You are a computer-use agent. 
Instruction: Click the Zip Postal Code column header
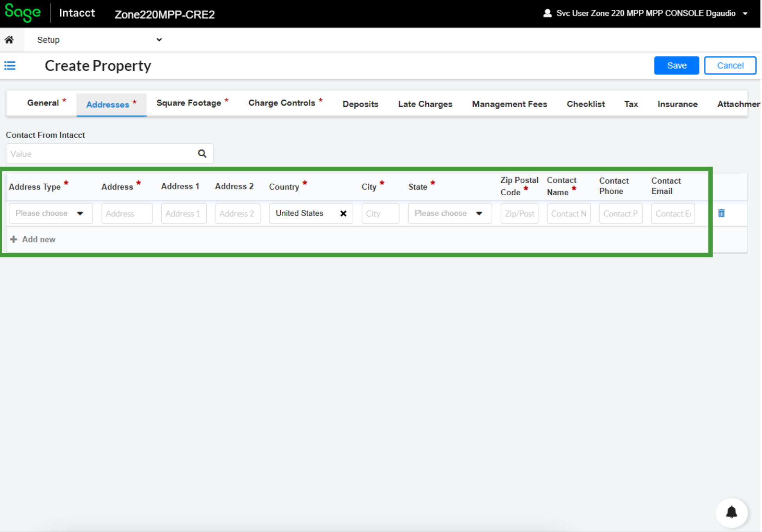click(x=519, y=186)
